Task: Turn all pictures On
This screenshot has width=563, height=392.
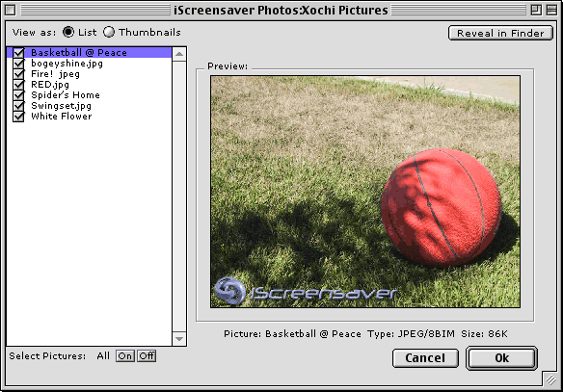Action: point(125,356)
